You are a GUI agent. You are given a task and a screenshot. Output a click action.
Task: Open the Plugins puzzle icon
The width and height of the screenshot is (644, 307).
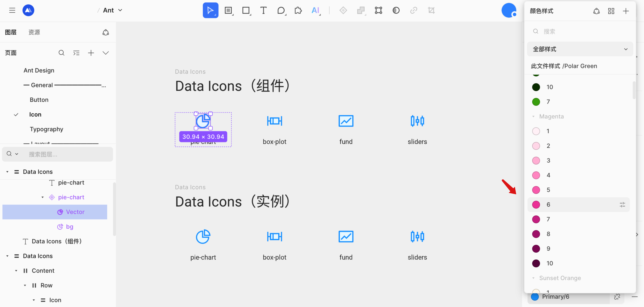pos(298,10)
